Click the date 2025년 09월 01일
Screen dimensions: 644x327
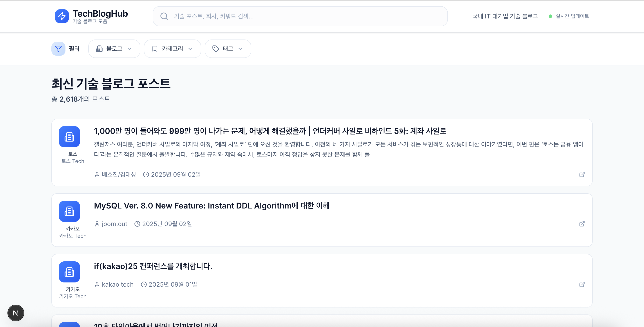173,284
